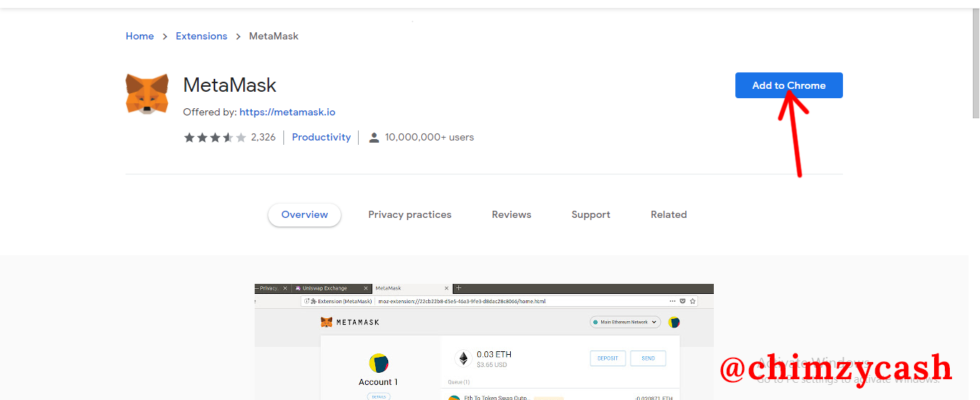The image size is (980, 400).
Task: Click the MetaMask fox logo
Action: tap(147, 94)
